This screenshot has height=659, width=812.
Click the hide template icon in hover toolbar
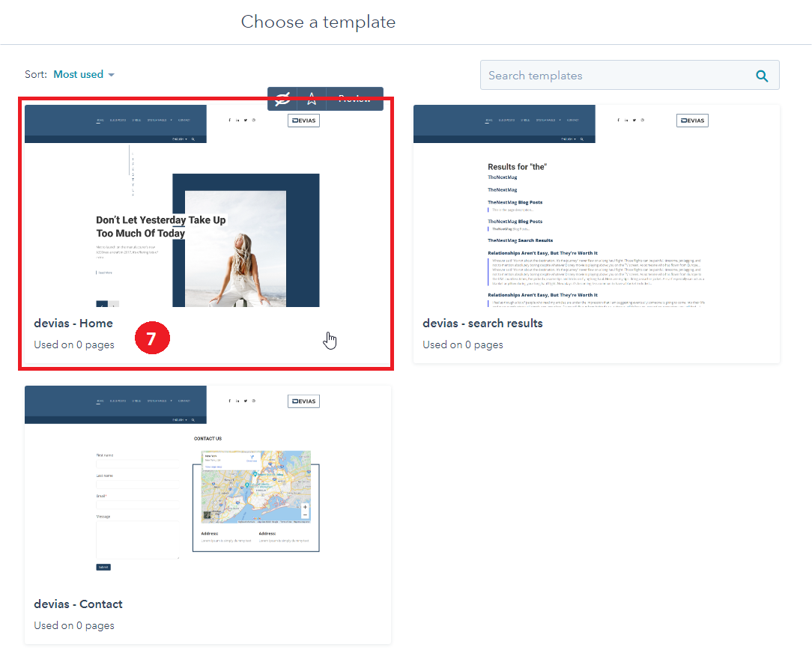click(x=282, y=98)
